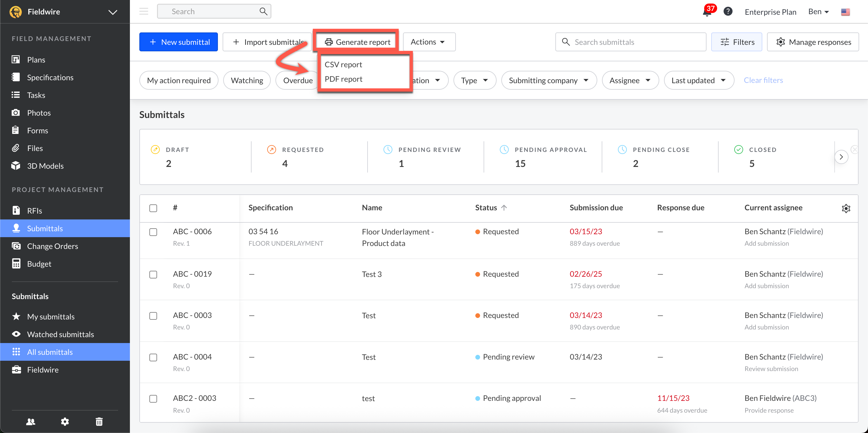Screen dimensions: 868x433
Task: Click the trash icon in sidebar footer
Action: coord(99,421)
